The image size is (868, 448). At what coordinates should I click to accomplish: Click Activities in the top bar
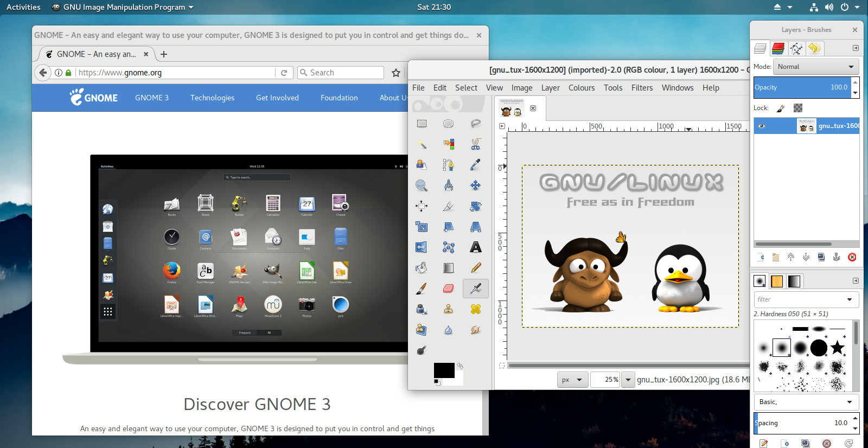(23, 7)
